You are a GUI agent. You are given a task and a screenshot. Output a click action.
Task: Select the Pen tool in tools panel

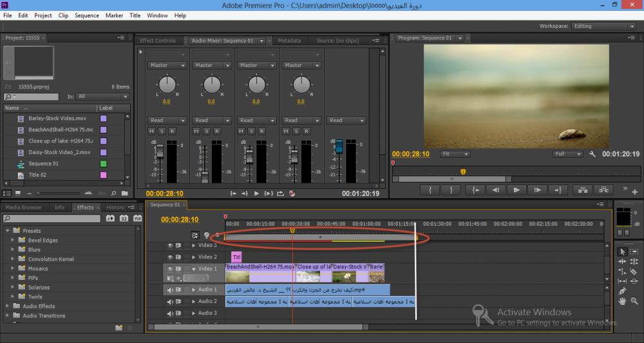coord(622,291)
